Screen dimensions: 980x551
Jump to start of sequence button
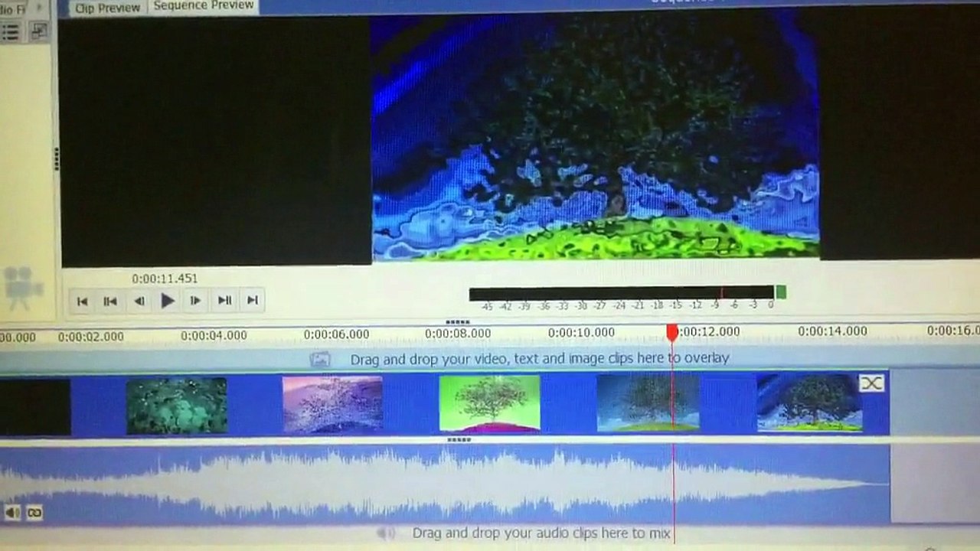[x=82, y=301]
